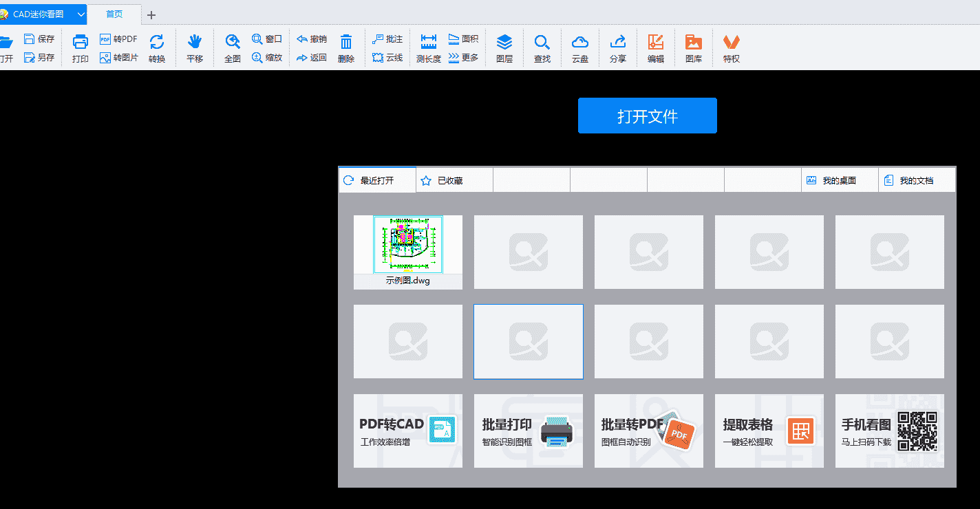This screenshot has width=980, height=509.
Task: Expand the 更多 measurement options
Action: (462, 58)
